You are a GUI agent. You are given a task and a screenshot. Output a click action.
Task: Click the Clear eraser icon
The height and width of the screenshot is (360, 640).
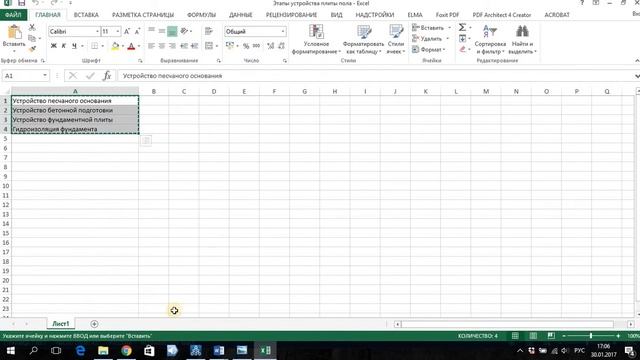462,49
